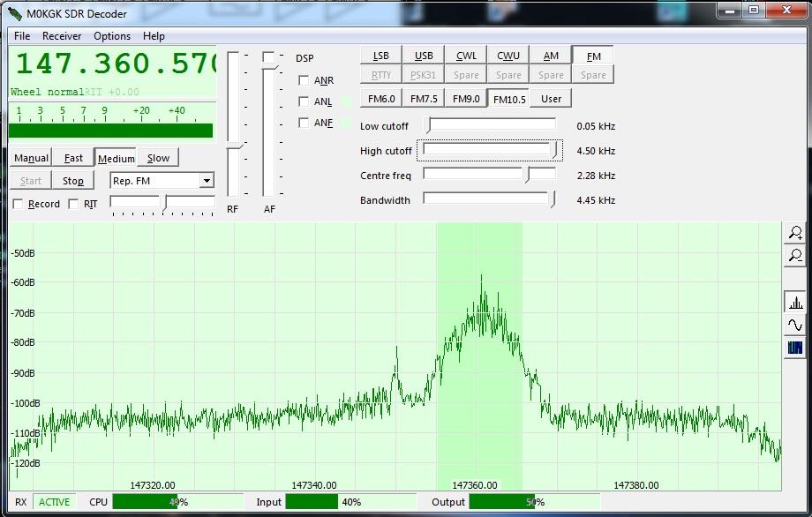Choose the FM9.0 filter

coord(466,99)
